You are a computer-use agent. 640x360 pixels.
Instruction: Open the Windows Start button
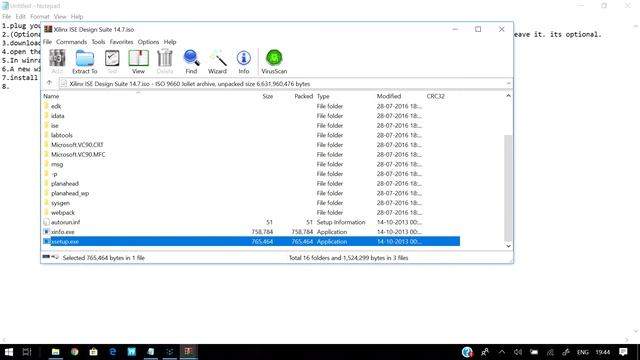(x=9, y=352)
